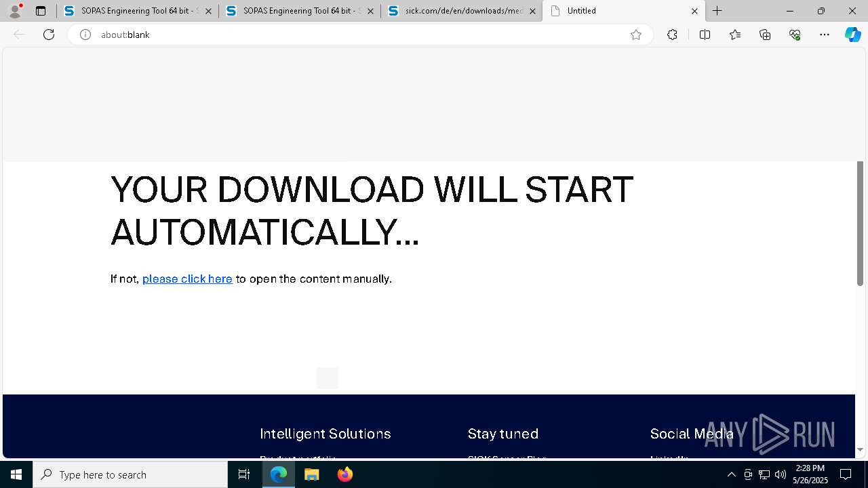Open the network status tray icon
Image resolution: width=868 pixels, height=488 pixels.
[764, 474]
